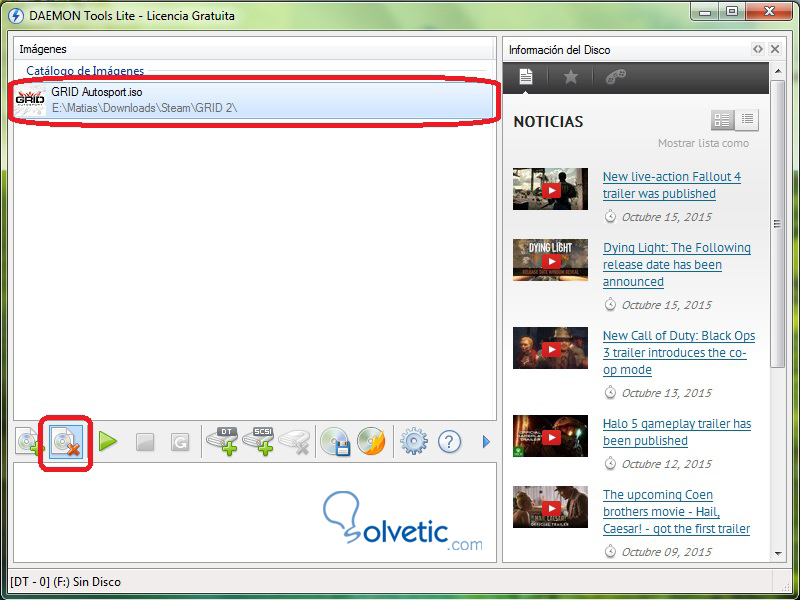Image resolution: width=800 pixels, height=600 pixels.
Task: Expand the toolbar with the blue arrow
Action: click(486, 441)
